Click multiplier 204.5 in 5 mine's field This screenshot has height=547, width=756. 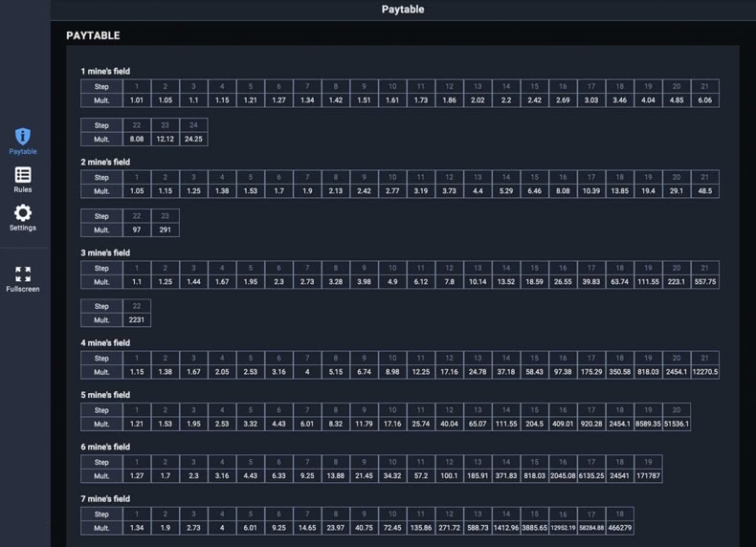coord(534,424)
